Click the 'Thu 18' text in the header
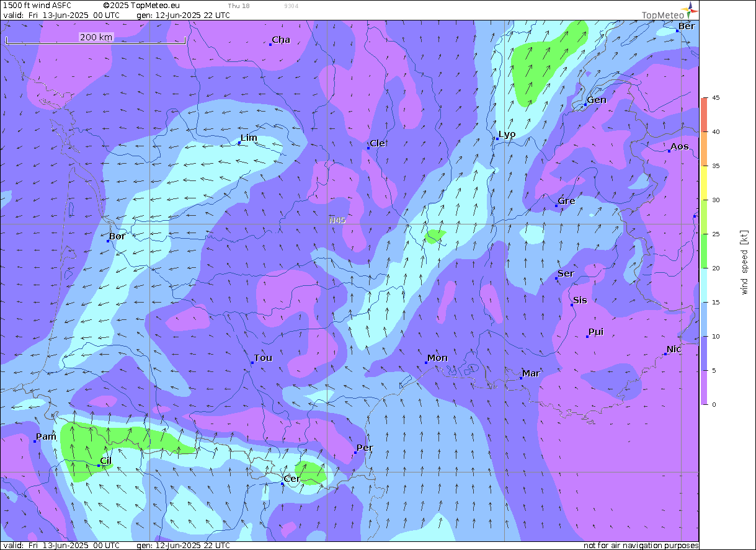This screenshot has width=756, height=550. (239, 6)
